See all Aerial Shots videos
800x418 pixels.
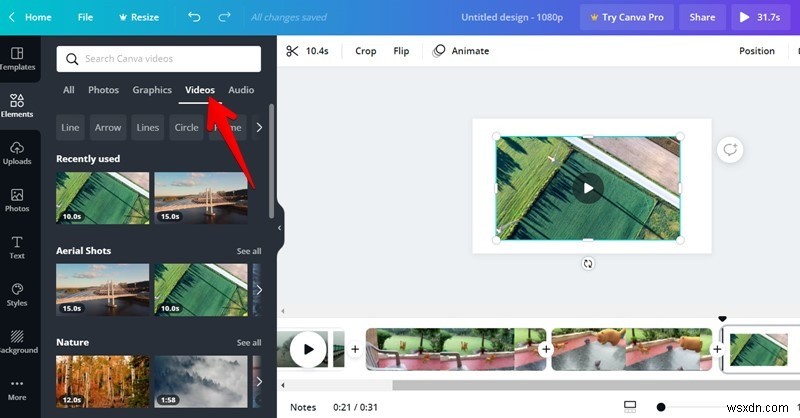[248, 251]
